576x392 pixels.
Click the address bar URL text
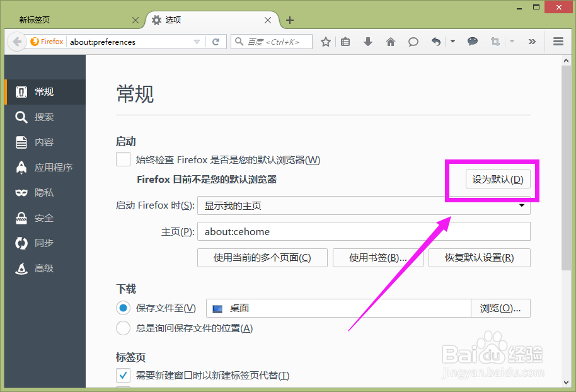coord(103,42)
